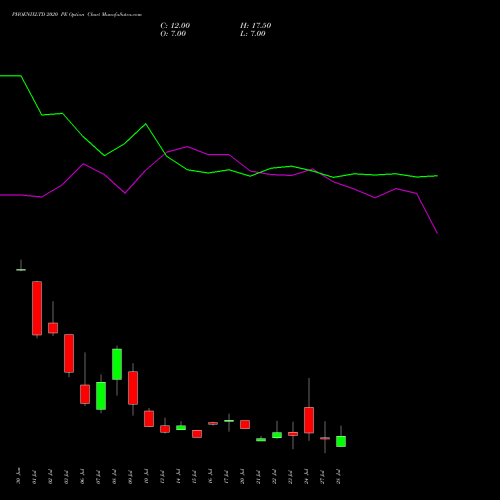Click the close value 'C: 12.00'
This screenshot has height=500, width=500.
tap(175, 26)
